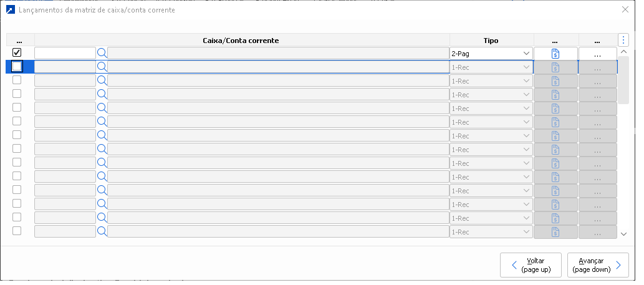Click the magnifier lookup icon in second row
644x285 pixels.
pyautogui.click(x=102, y=67)
